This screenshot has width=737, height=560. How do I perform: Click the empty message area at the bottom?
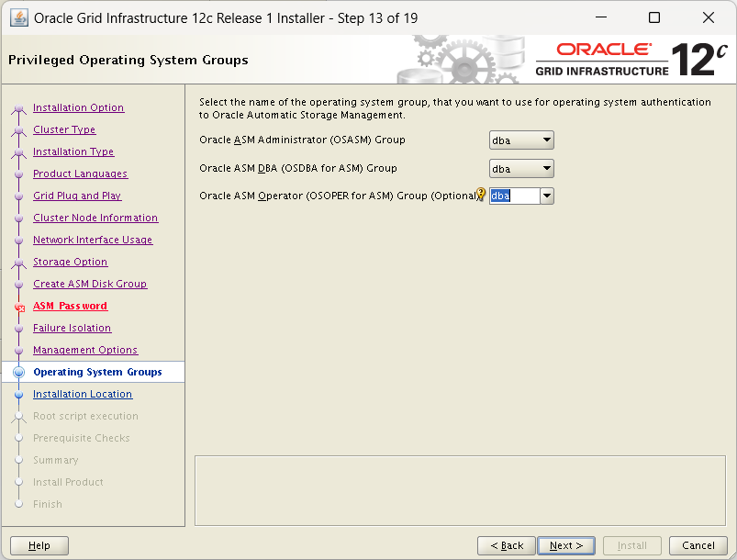pos(460,490)
